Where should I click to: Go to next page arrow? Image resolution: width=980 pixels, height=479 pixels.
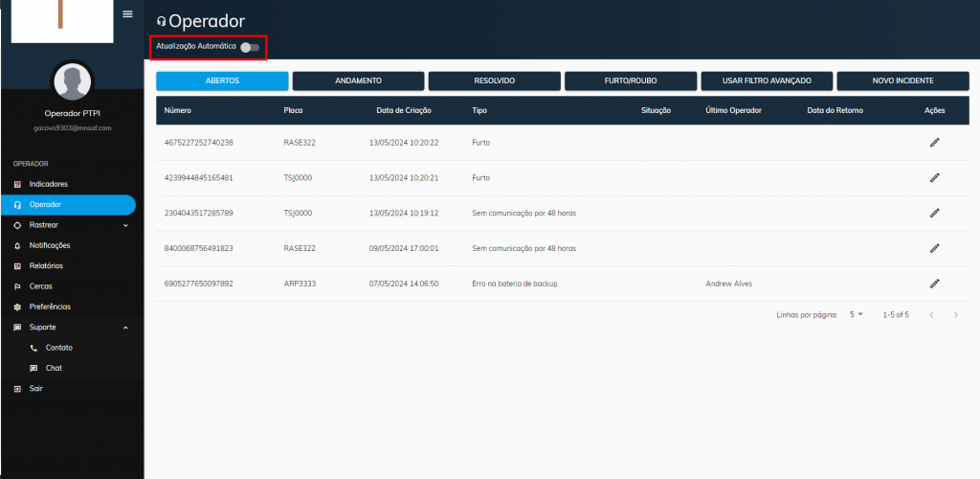(x=956, y=314)
